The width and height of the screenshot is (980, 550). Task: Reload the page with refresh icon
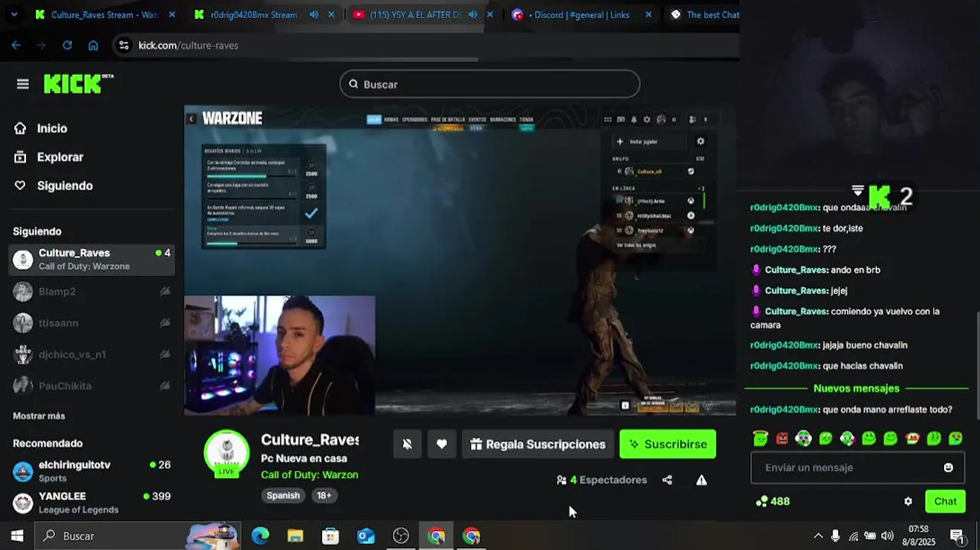tap(67, 45)
